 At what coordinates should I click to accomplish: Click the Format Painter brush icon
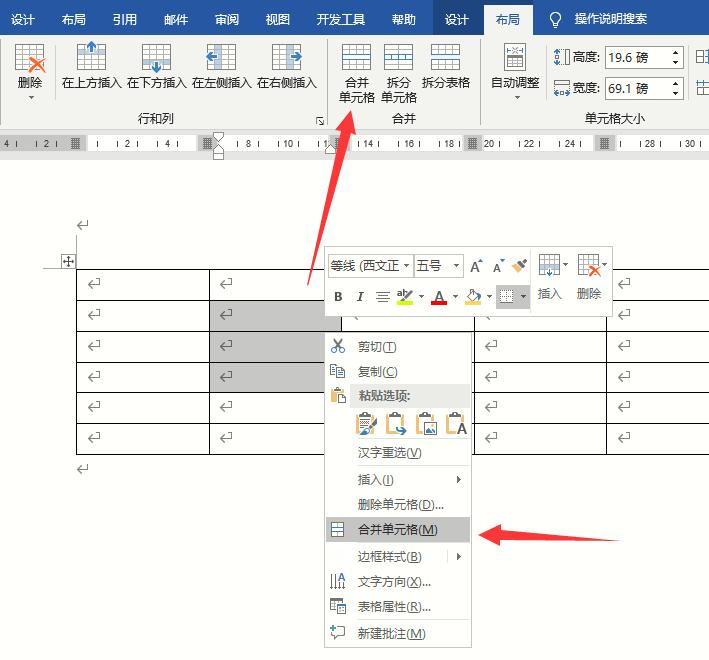(x=519, y=266)
